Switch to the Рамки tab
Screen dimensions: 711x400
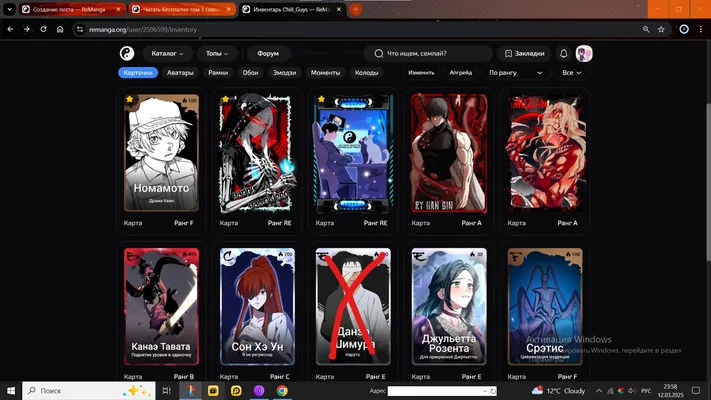click(x=218, y=73)
